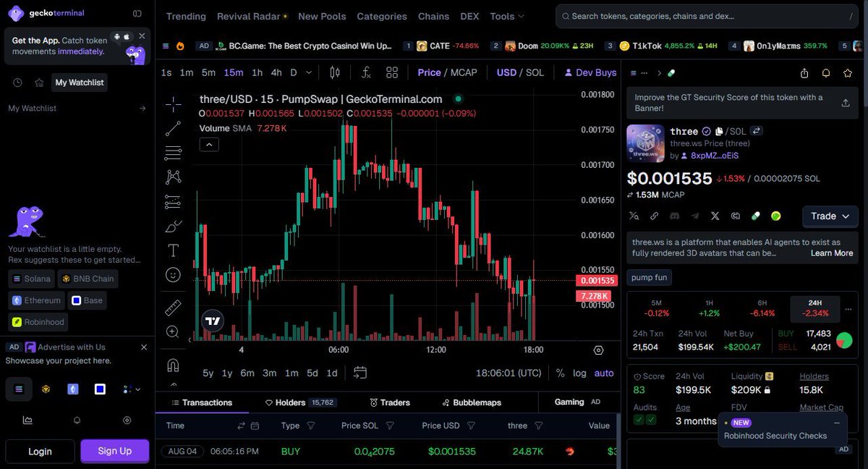Activate the zoom in tool
This screenshot has width=868, height=469.
pyautogui.click(x=173, y=331)
